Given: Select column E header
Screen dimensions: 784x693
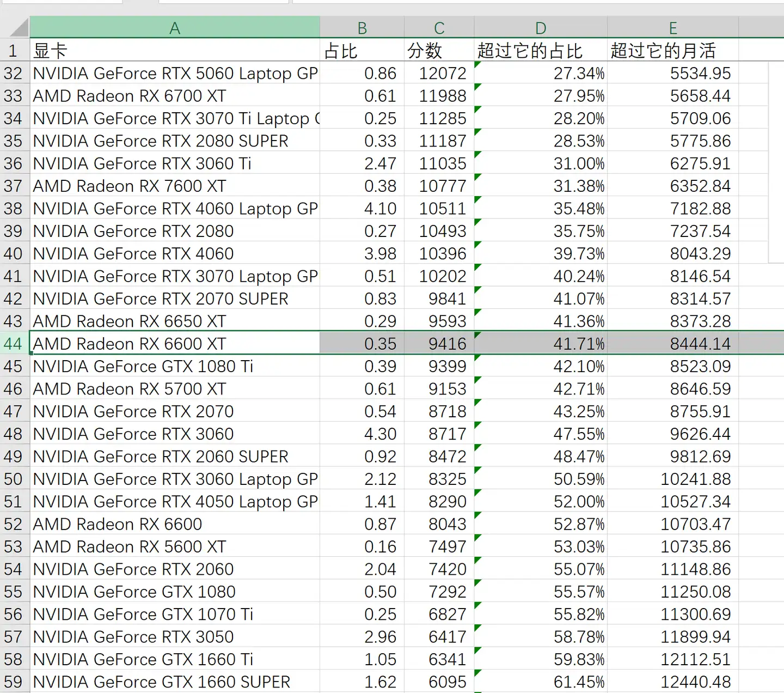Looking at the screenshot, I should (673, 27).
